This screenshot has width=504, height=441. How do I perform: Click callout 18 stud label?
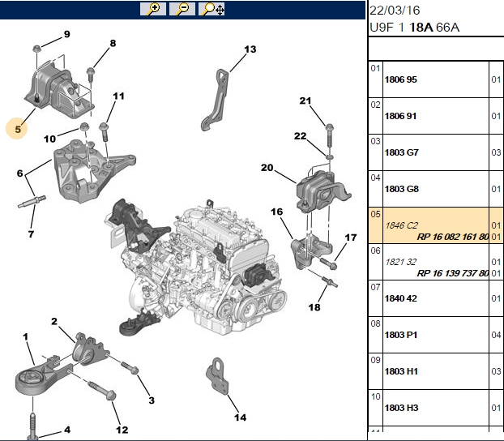(x=314, y=307)
